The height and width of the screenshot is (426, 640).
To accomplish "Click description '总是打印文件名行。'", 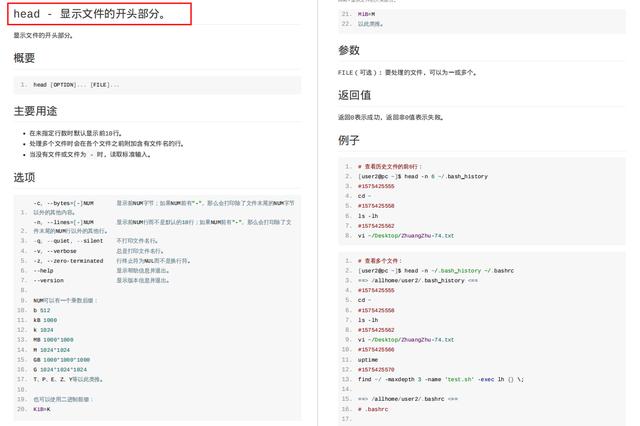I will 140,251.
